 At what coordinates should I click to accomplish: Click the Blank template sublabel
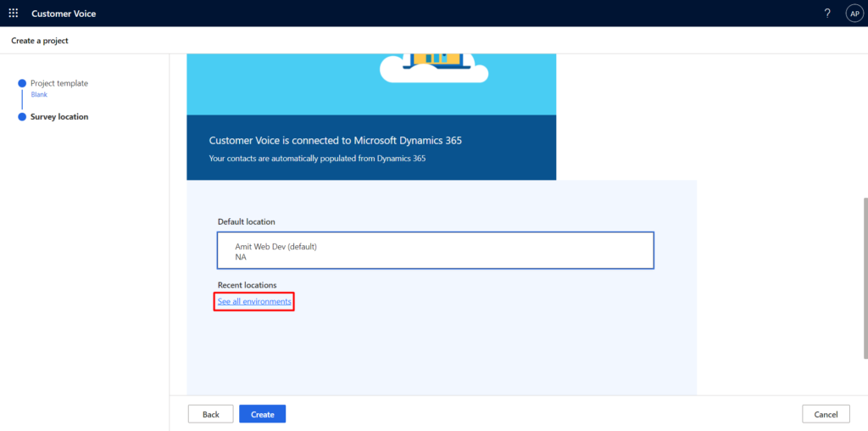[x=39, y=95]
